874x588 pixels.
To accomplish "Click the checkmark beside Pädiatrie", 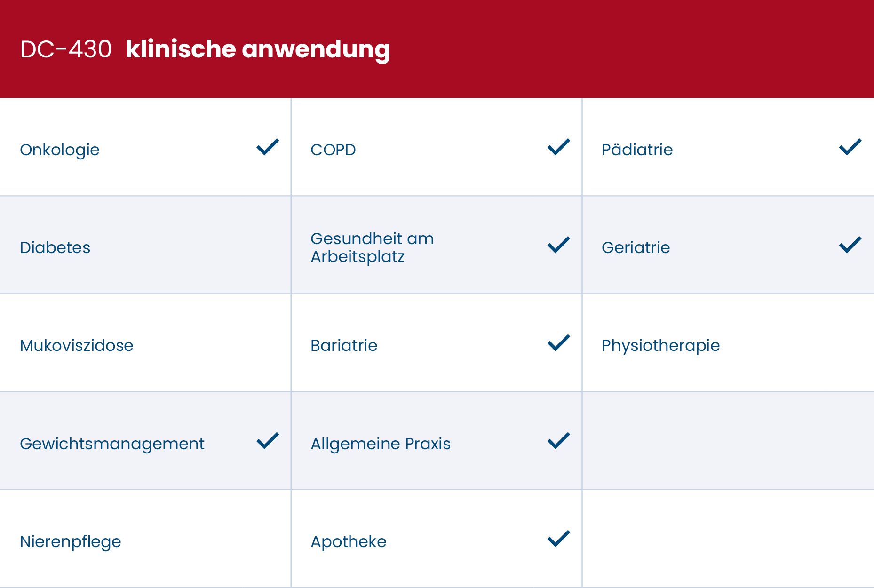I will 850,147.
